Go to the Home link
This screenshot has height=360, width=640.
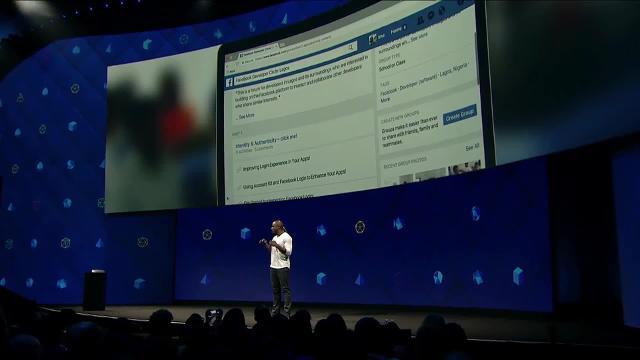click(396, 31)
